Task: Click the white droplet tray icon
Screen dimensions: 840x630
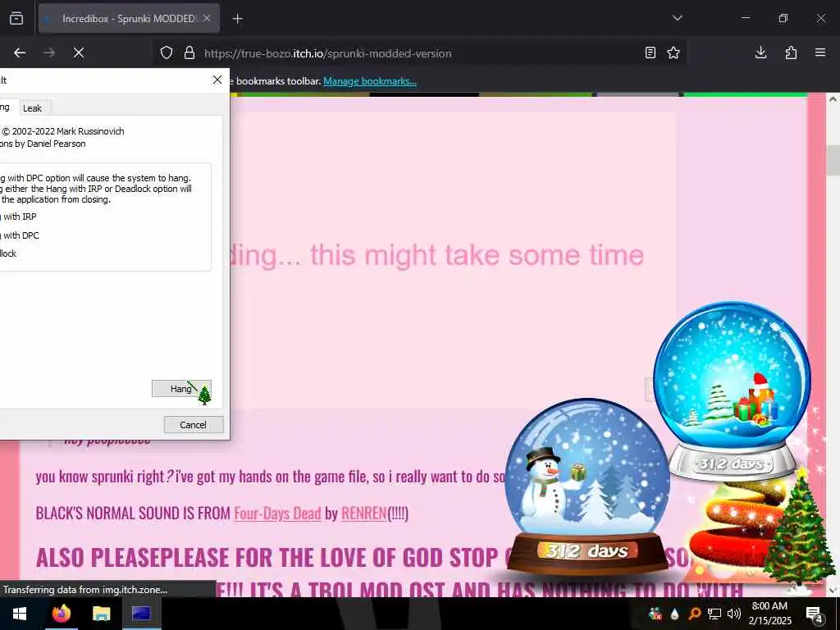Action: click(674, 614)
